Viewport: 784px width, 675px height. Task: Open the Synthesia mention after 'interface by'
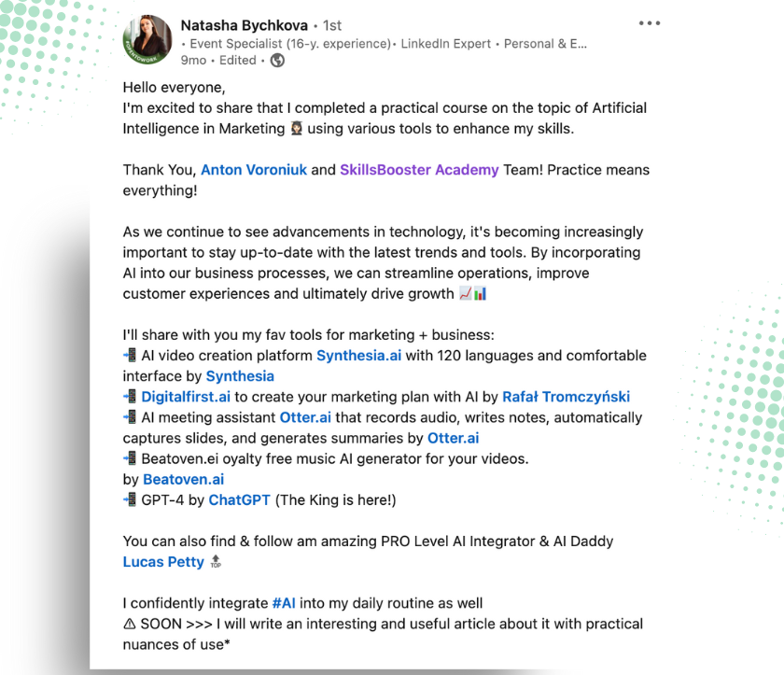tap(240, 376)
